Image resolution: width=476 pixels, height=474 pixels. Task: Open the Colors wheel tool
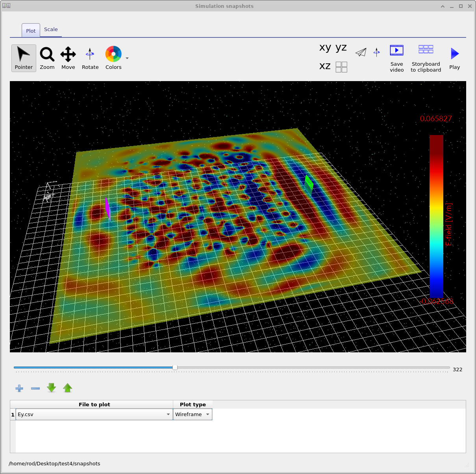click(113, 58)
